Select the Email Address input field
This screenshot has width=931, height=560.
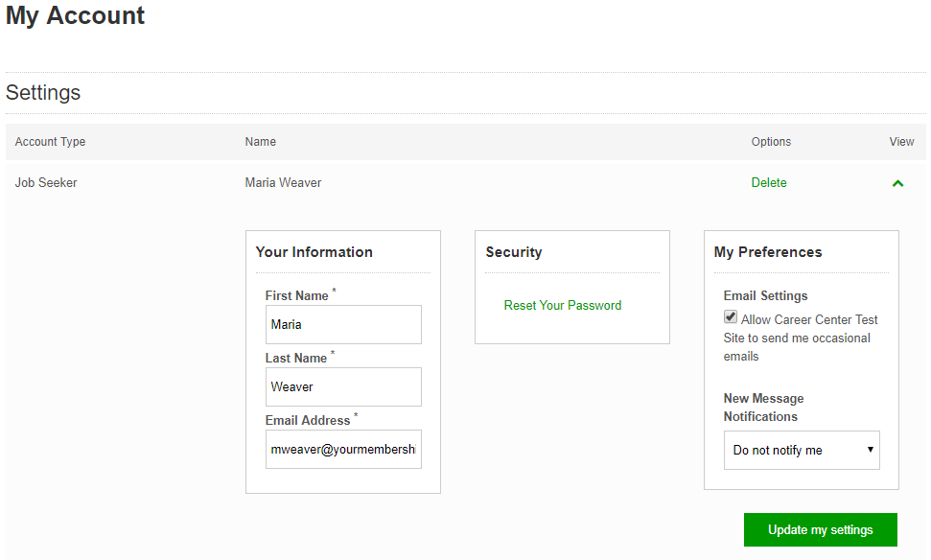tap(342, 449)
